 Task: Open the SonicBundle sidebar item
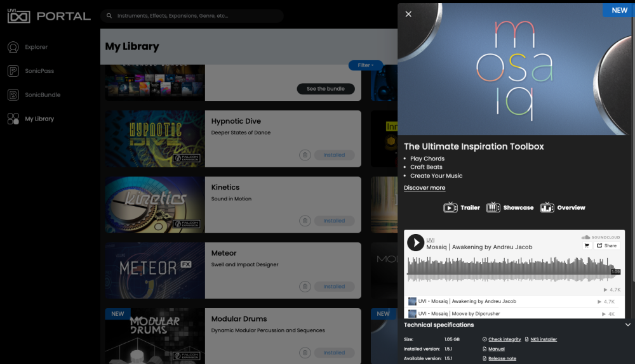[34, 94]
